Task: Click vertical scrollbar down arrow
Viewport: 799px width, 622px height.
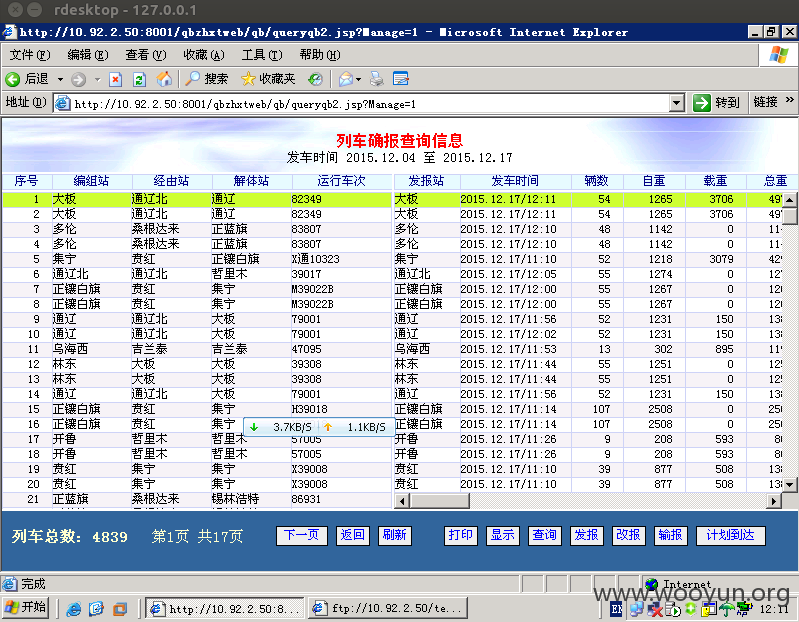Action: (x=789, y=484)
